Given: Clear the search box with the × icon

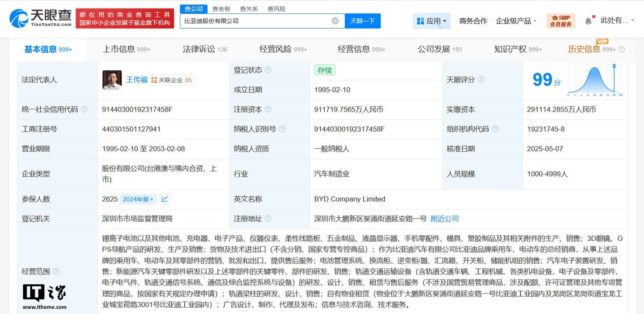Looking at the screenshot, I should (335, 20).
